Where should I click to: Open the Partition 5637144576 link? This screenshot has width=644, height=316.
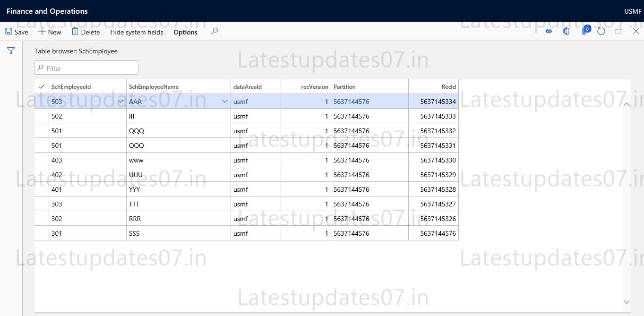351,101
